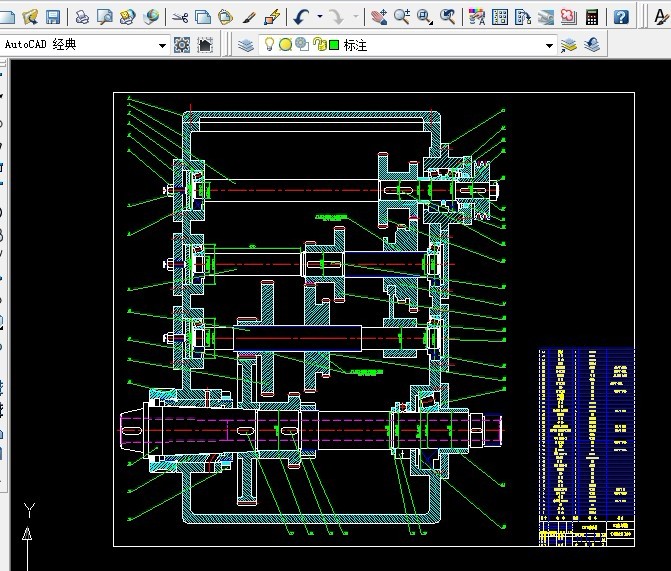Toggle the layer lock padlock

pyautogui.click(x=319, y=45)
